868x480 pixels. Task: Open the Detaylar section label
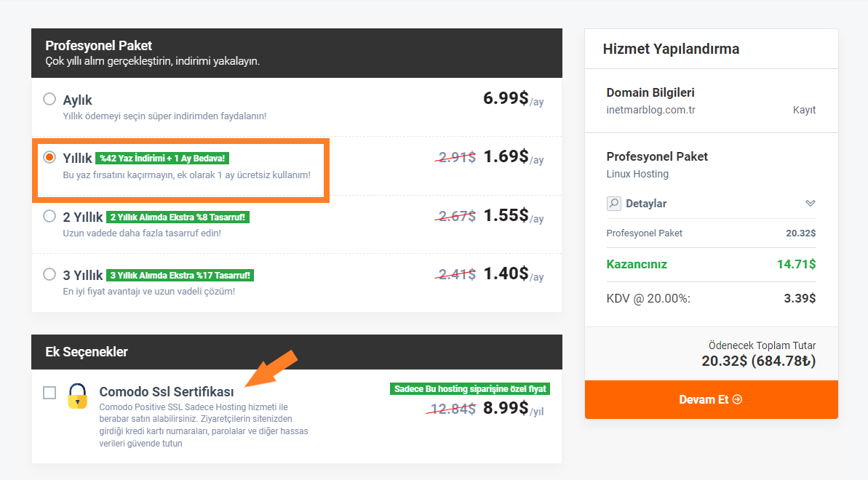pyautogui.click(x=646, y=203)
